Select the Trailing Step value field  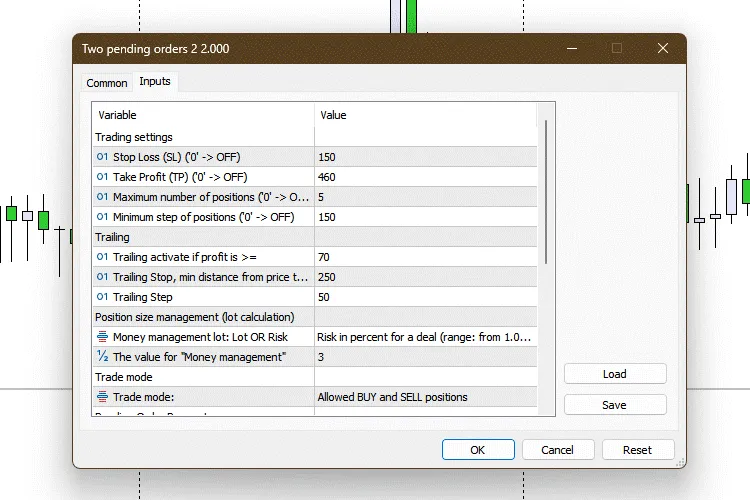pos(425,297)
